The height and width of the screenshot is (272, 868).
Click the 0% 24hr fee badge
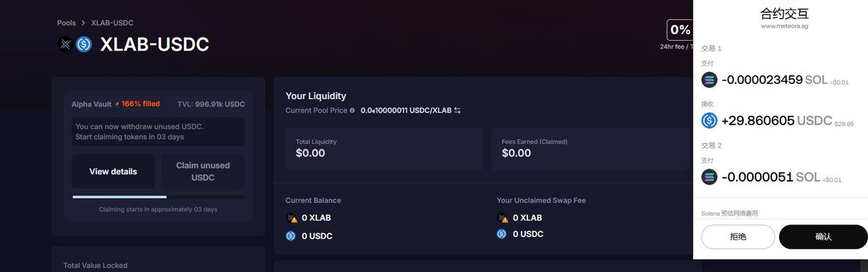[680, 30]
